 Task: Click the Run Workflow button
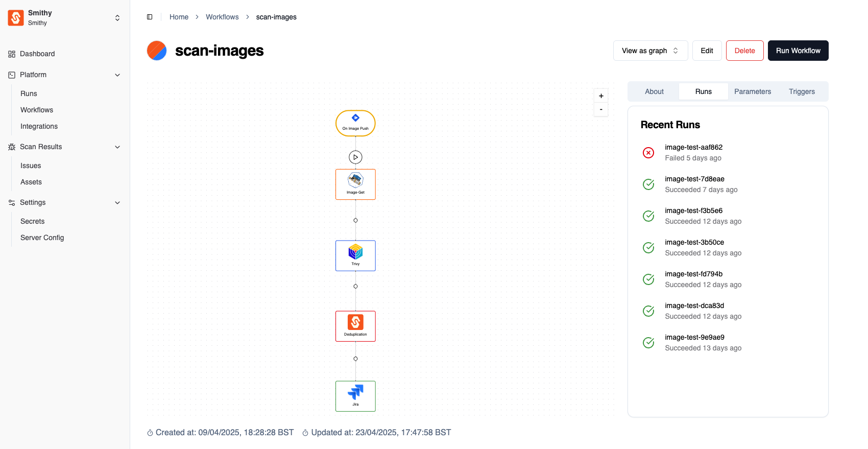[798, 51]
